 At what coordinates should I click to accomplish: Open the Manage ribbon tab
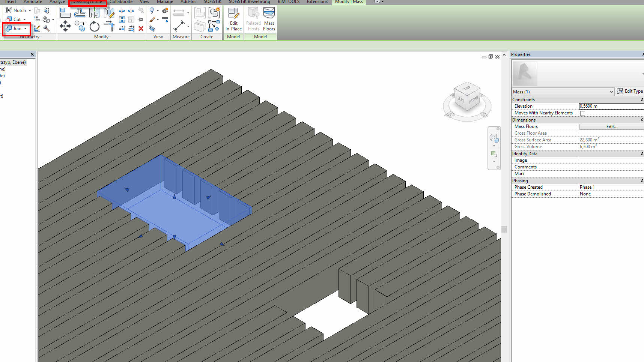point(165,2)
